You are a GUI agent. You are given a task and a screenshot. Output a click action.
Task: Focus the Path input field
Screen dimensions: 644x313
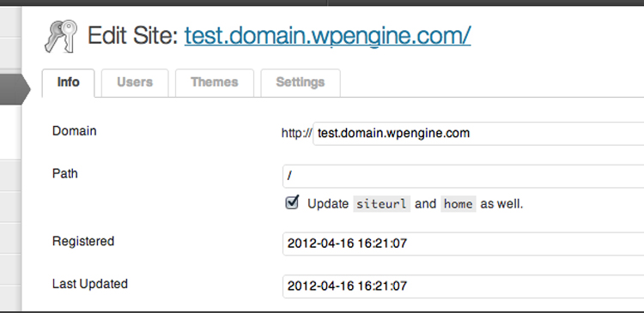[x=464, y=177]
